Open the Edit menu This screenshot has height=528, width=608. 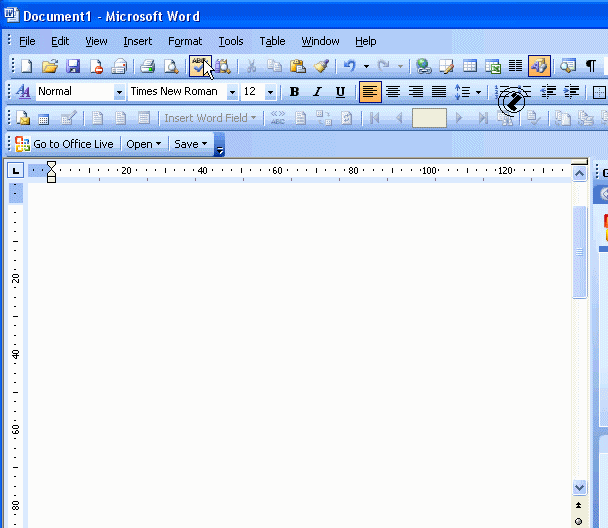[x=60, y=41]
